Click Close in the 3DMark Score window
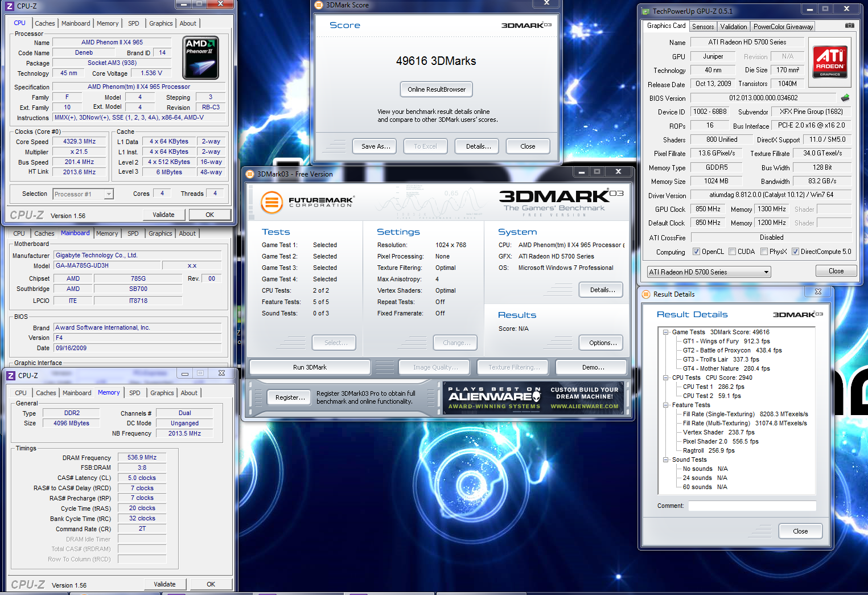Viewport: 868px width, 595px height. tap(528, 146)
